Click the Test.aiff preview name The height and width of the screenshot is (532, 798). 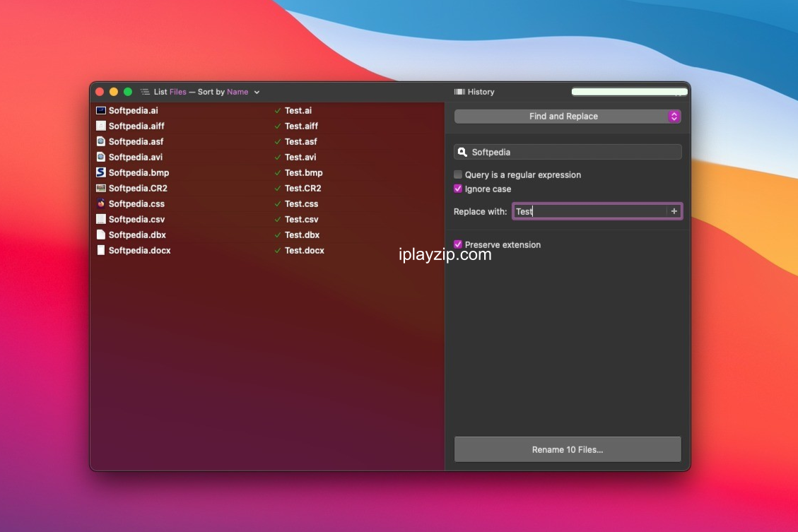pos(301,126)
